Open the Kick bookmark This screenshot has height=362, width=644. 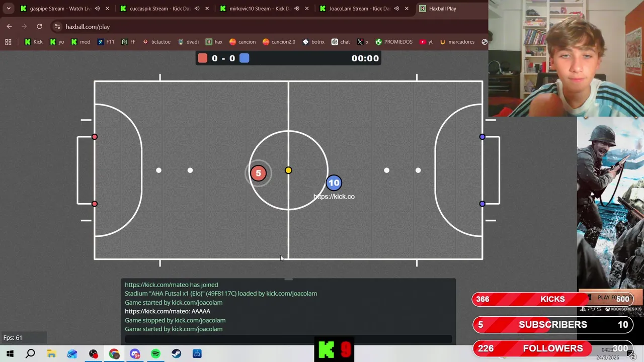click(33, 42)
